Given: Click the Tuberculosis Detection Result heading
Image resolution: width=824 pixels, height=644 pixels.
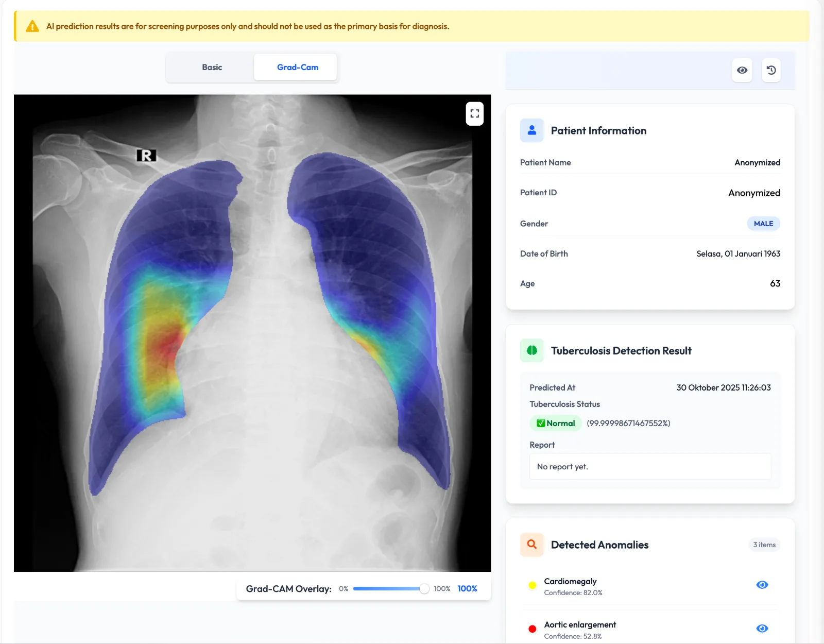Looking at the screenshot, I should [621, 351].
